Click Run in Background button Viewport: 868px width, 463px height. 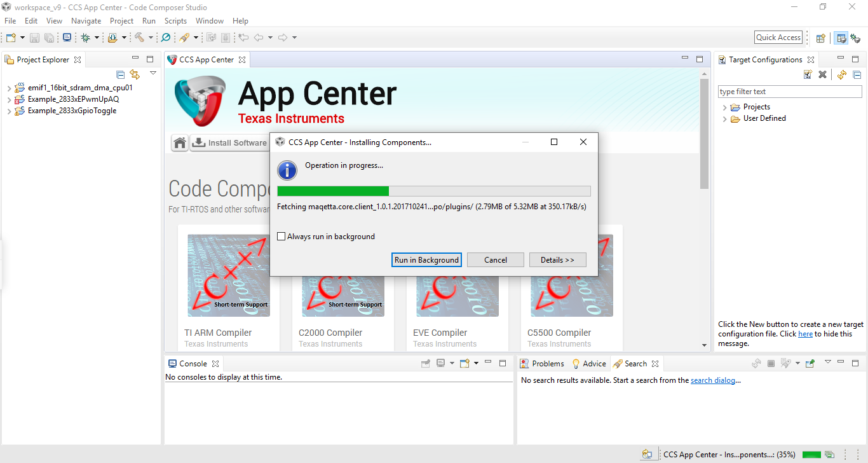(x=426, y=259)
